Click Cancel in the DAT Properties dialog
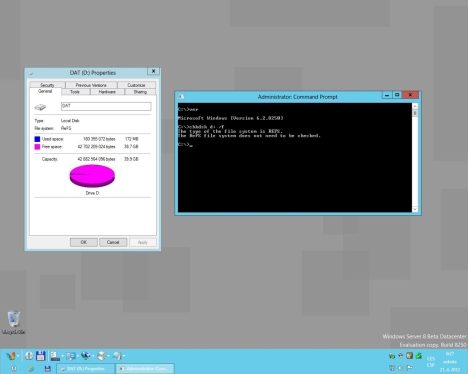Image resolution: width=468 pixels, height=374 pixels. [113, 242]
